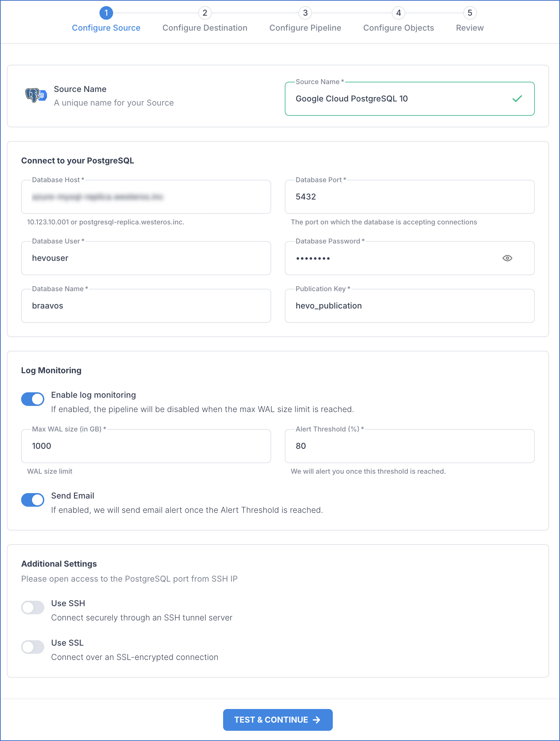Screen dimensions: 560x741
Task: Select the Publication Key input
Action: (x=409, y=306)
